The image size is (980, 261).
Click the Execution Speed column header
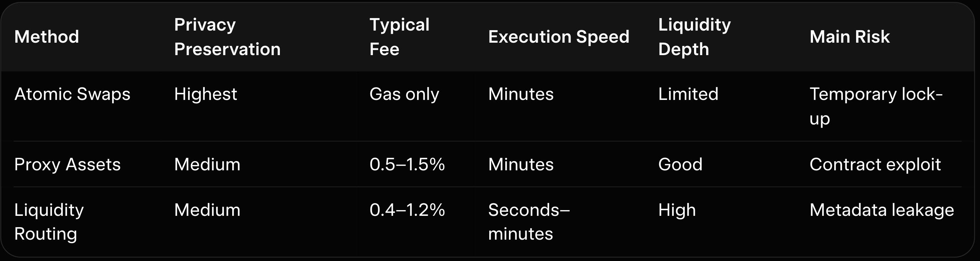[558, 37]
